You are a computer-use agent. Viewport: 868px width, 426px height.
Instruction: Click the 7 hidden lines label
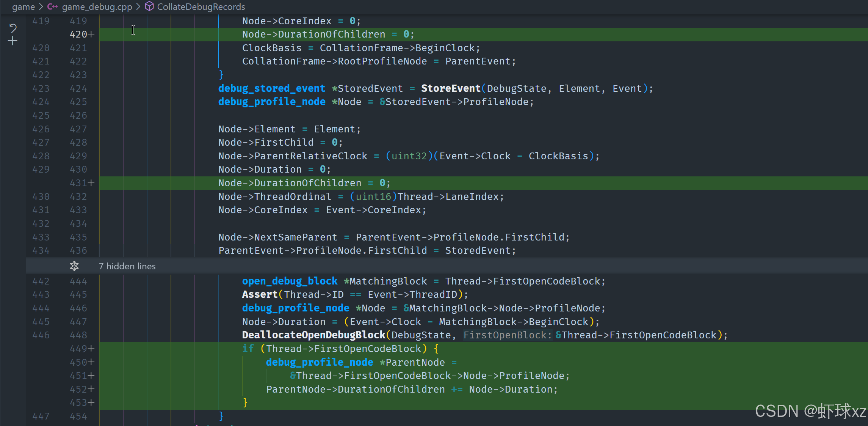127,266
